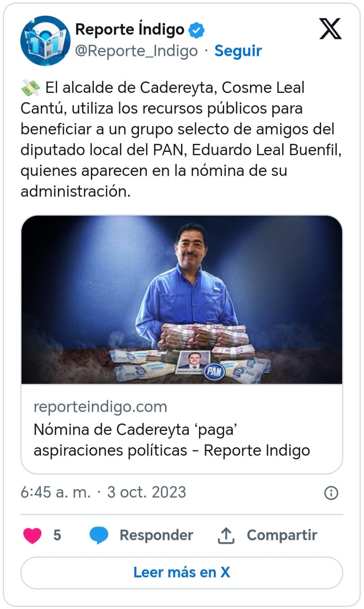Click the money emoji in tweet

[31, 88]
